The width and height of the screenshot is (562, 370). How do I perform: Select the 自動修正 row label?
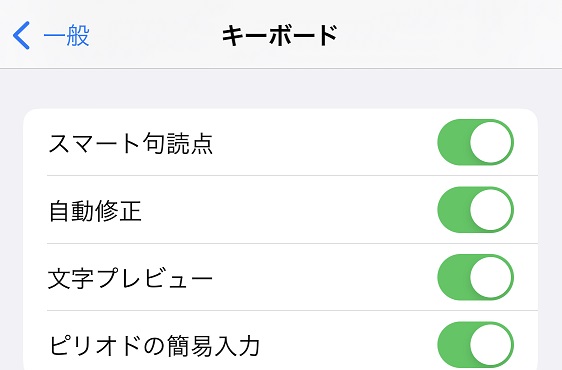(x=95, y=211)
